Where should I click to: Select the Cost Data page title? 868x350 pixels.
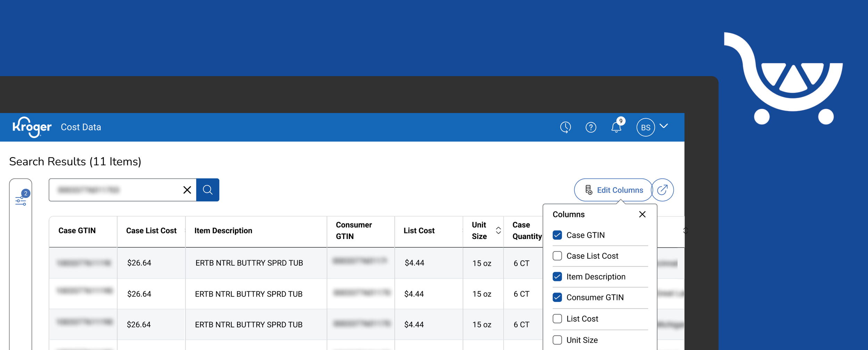(x=81, y=127)
